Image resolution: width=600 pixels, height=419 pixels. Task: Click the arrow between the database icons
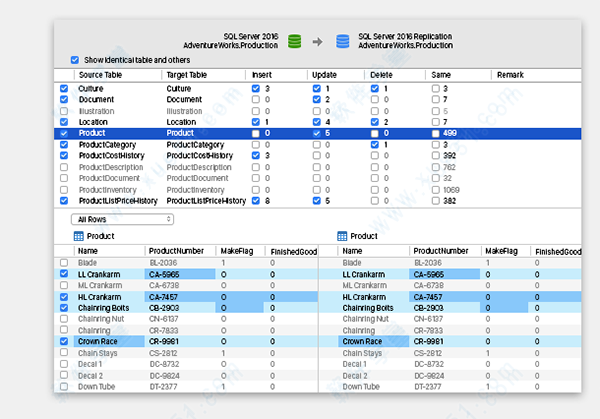[x=319, y=41]
